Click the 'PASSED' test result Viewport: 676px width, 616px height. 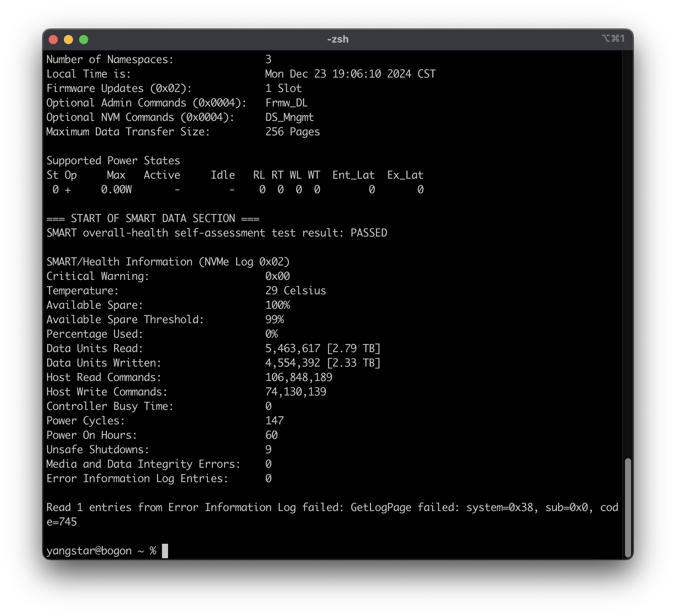coord(369,233)
